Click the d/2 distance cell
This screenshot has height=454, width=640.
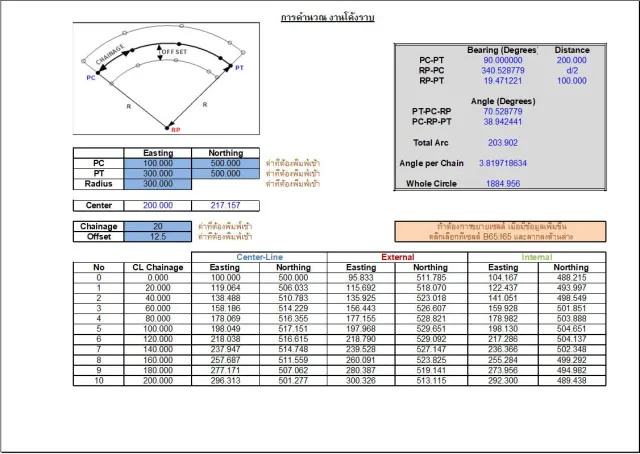click(x=572, y=70)
